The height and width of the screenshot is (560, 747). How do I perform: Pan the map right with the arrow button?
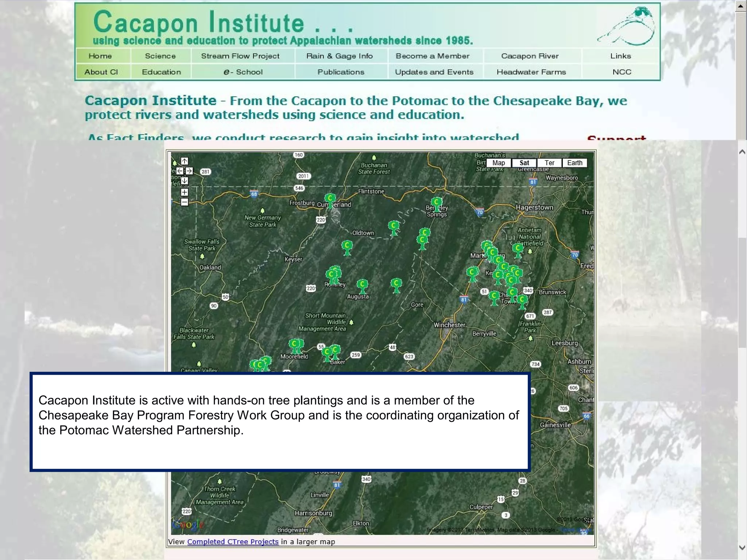[189, 171]
